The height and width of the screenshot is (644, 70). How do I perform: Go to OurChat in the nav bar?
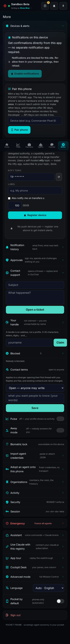52,145
